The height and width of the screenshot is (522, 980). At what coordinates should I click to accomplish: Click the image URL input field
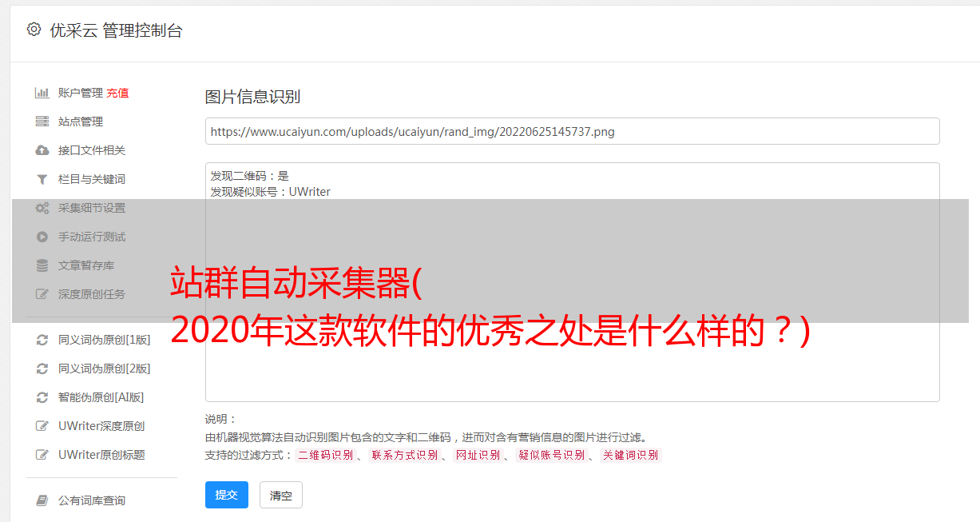click(x=572, y=131)
